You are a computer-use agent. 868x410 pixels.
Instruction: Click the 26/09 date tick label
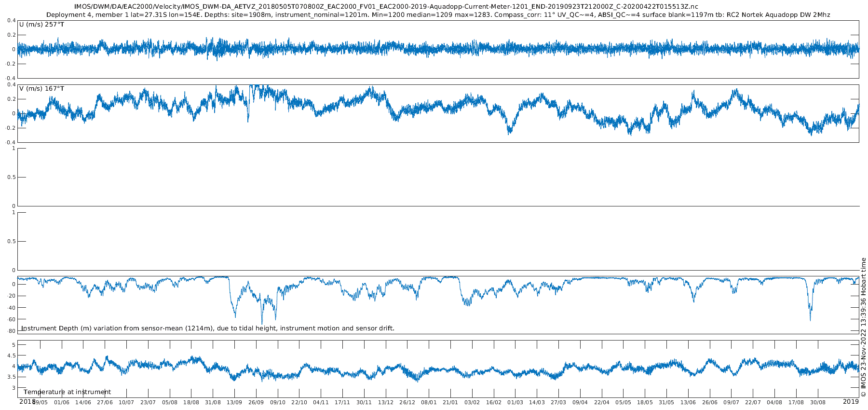(256, 402)
